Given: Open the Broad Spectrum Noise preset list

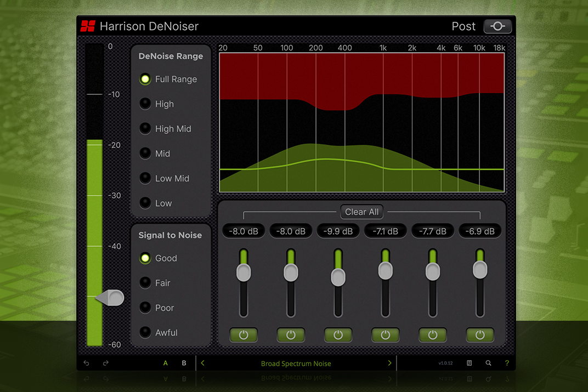Looking at the screenshot, I should coord(296,363).
